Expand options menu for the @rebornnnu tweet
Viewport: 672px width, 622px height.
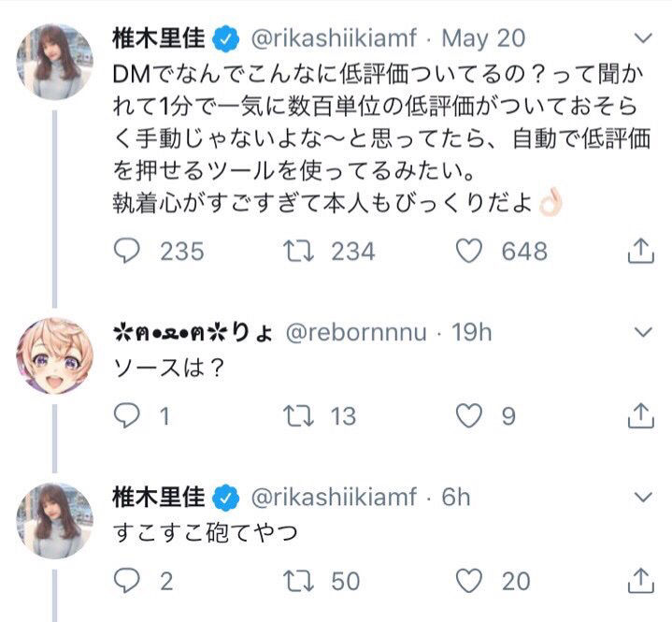tap(643, 332)
